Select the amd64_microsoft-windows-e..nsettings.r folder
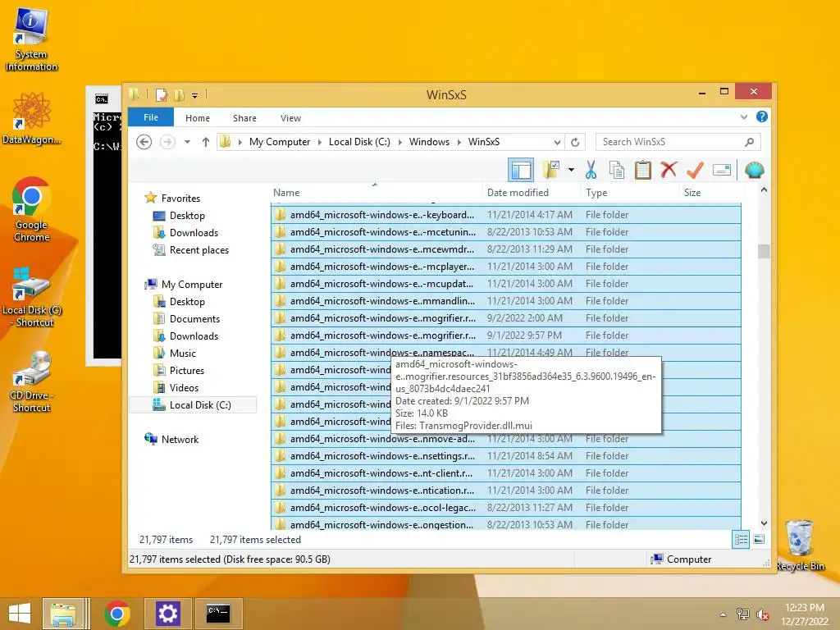Viewport: 840px width, 630px height. (x=505, y=456)
